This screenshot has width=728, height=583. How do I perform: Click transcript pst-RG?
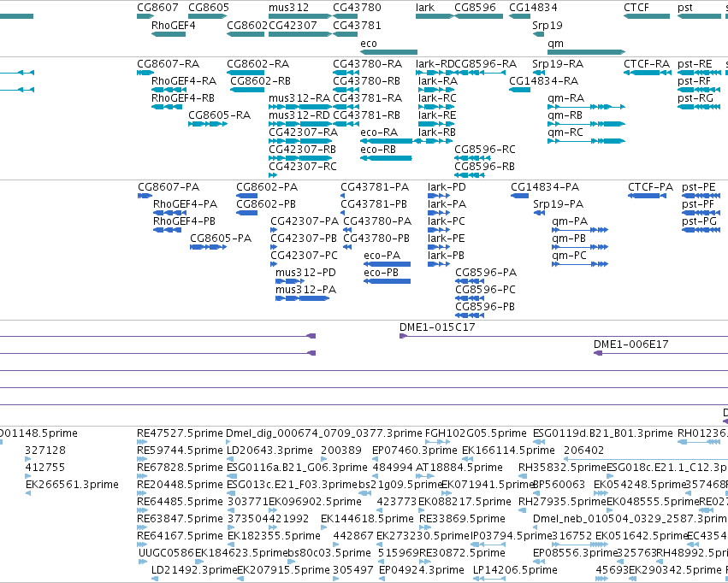click(695, 97)
